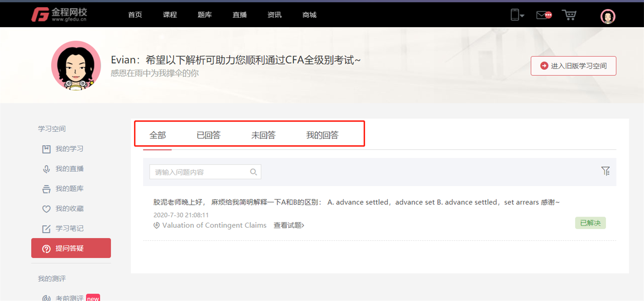Open the messages envelope icon
The height and width of the screenshot is (301, 644).
[x=543, y=15]
